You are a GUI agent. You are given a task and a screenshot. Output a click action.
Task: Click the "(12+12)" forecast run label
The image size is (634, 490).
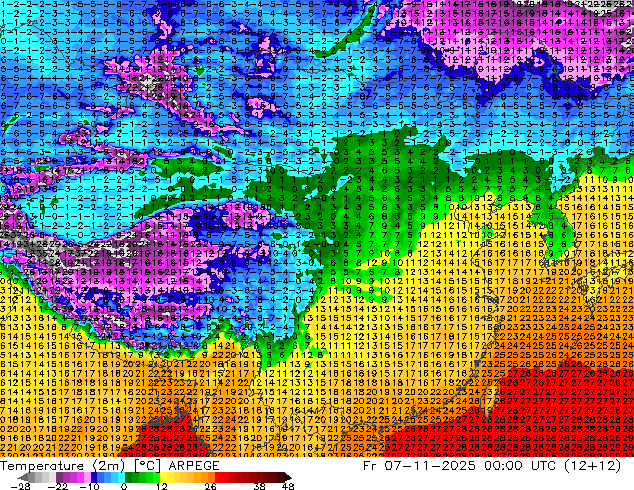pyautogui.click(x=593, y=466)
